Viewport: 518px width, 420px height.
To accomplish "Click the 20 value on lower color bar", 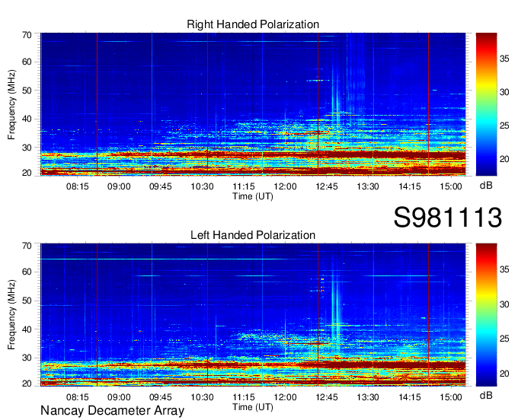I will [504, 374].
